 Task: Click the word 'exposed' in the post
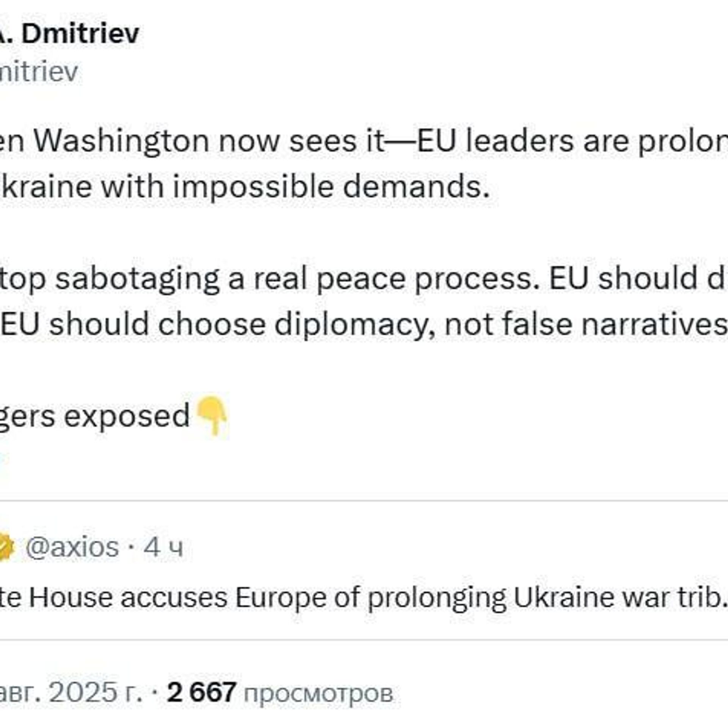pyautogui.click(x=127, y=416)
